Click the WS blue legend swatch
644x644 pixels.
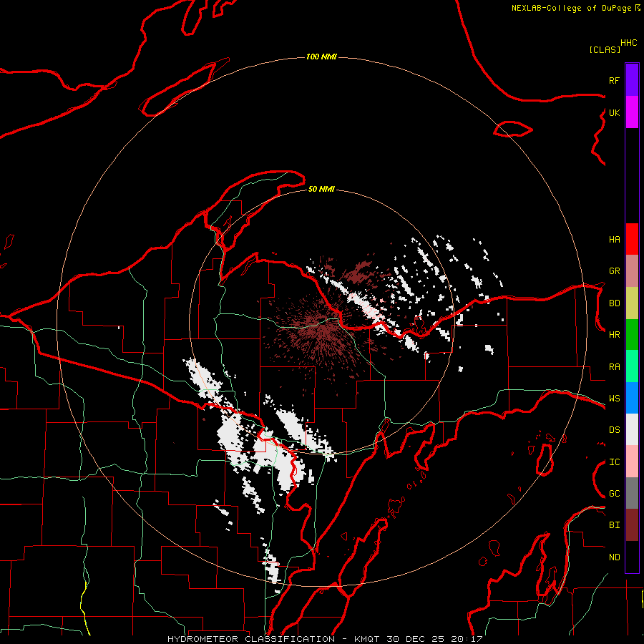point(632,398)
